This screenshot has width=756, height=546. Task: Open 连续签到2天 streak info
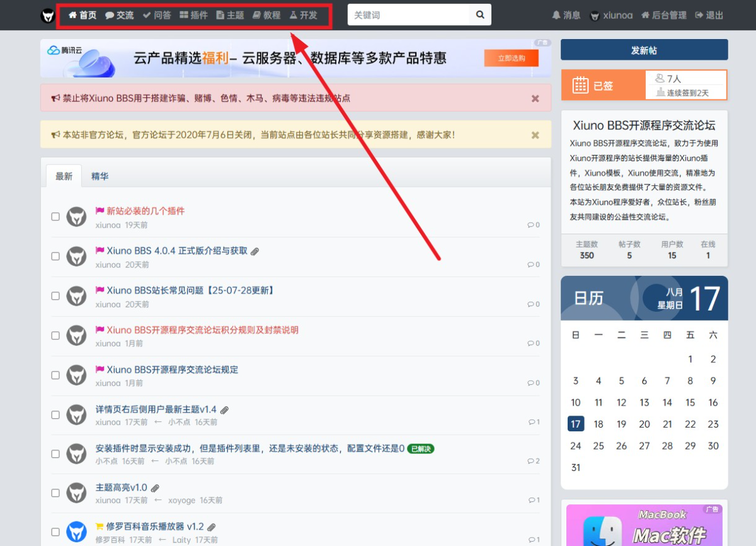[x=682, y=93]
